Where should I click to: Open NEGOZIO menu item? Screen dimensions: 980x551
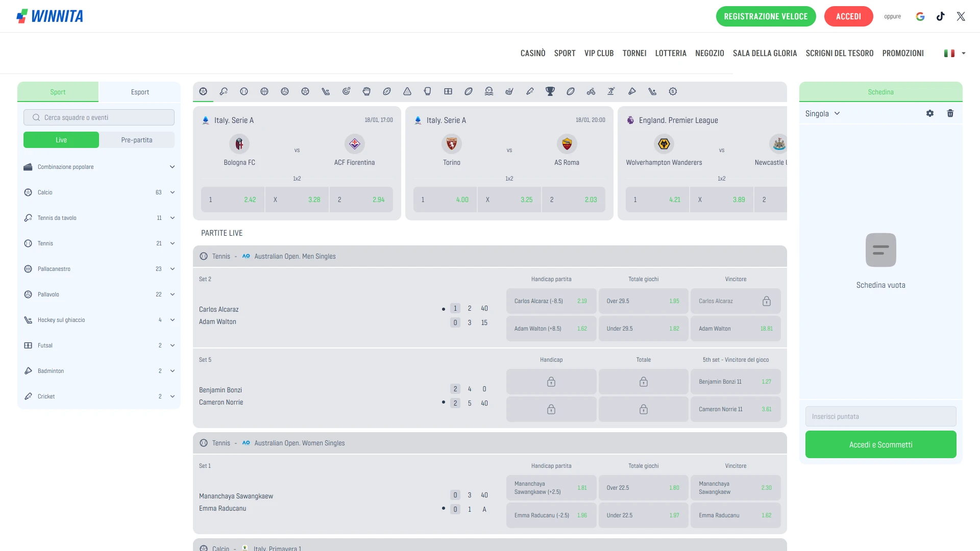coord(709,53)
